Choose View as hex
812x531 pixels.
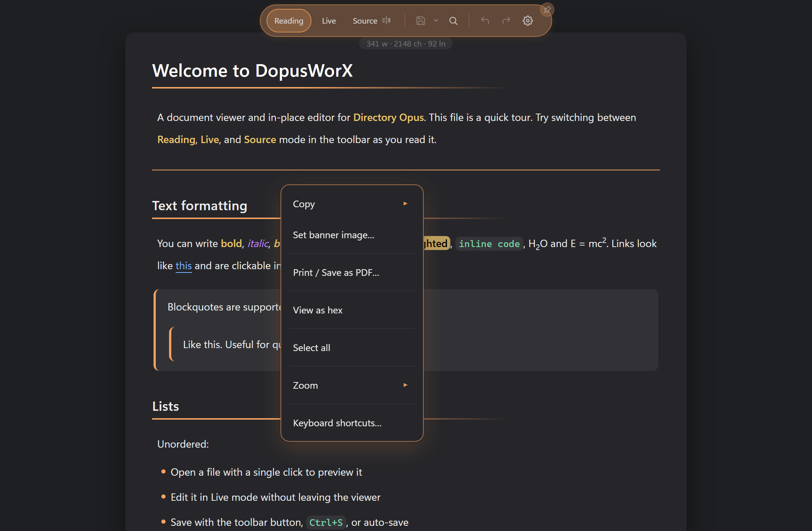pyautogui.click(x=352, y=310)
